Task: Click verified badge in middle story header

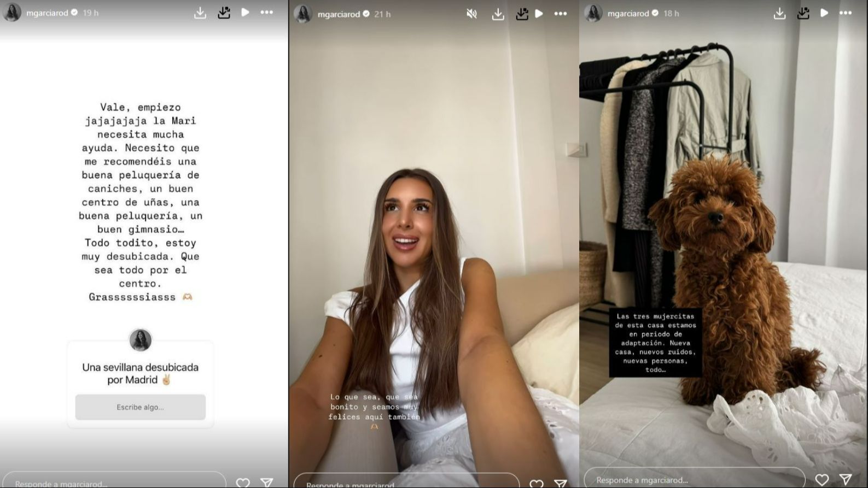Action: pyautogui.click(x=366, y=14)
